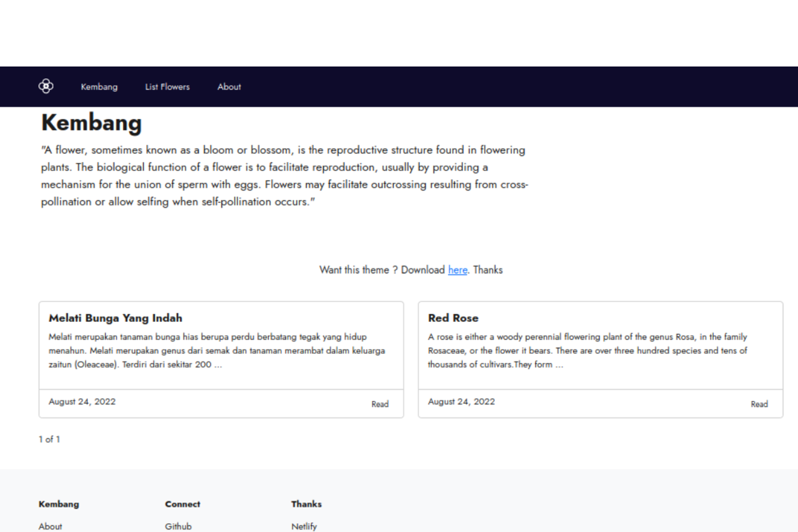Visit the Netlify link in footer

304,526
